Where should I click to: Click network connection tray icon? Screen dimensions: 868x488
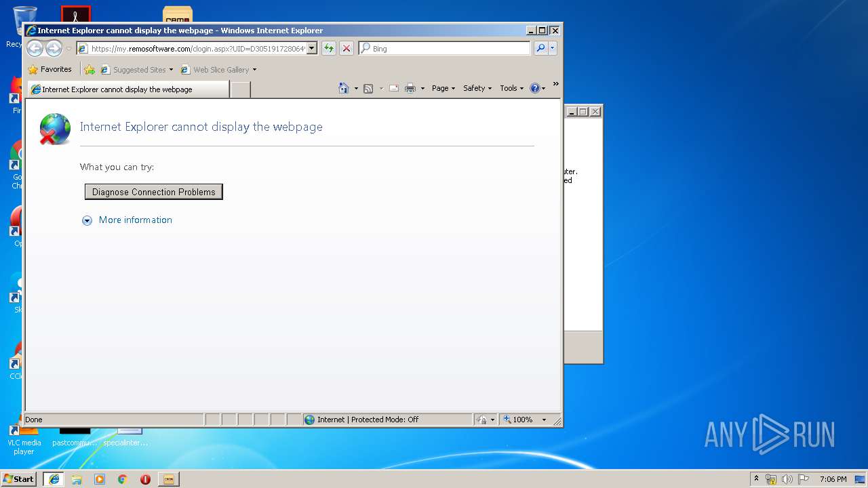coord(771,479)
